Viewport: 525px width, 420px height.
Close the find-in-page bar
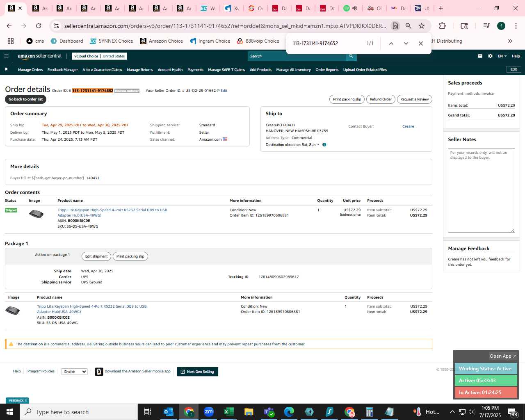[x=421, y=43]
